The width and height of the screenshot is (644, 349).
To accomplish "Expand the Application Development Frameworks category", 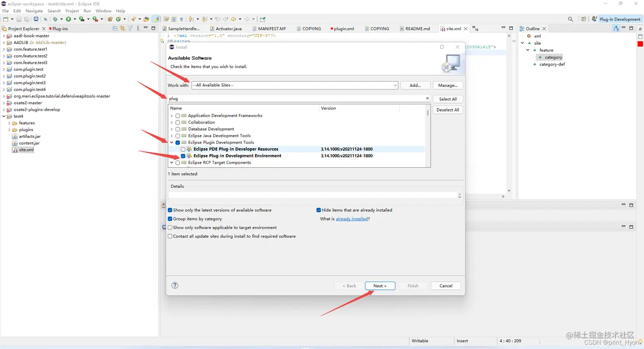I will [x=172, y=116].
